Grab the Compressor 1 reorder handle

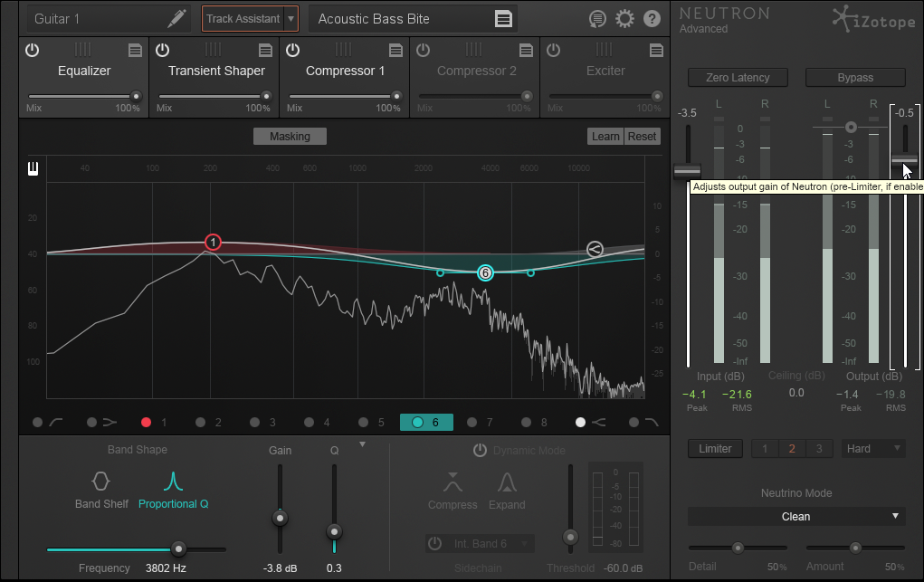click(344, 50)
